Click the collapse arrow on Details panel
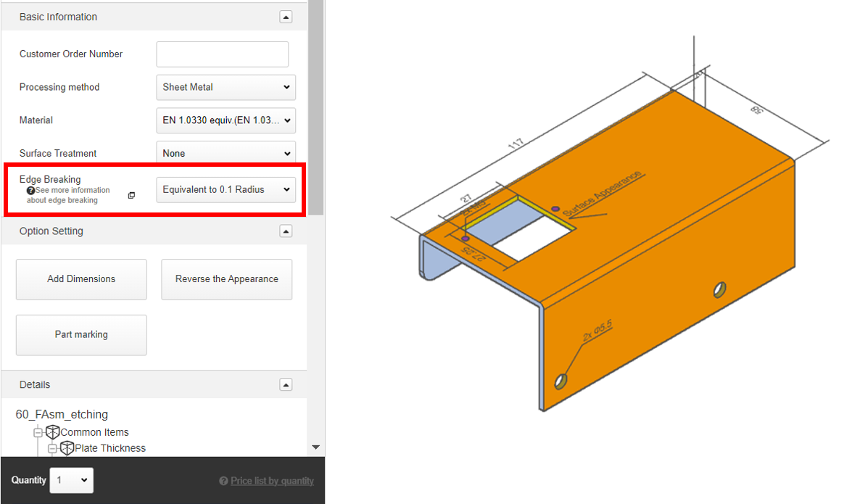This screenshot has width=844, height=504. [x=286, y=384]
